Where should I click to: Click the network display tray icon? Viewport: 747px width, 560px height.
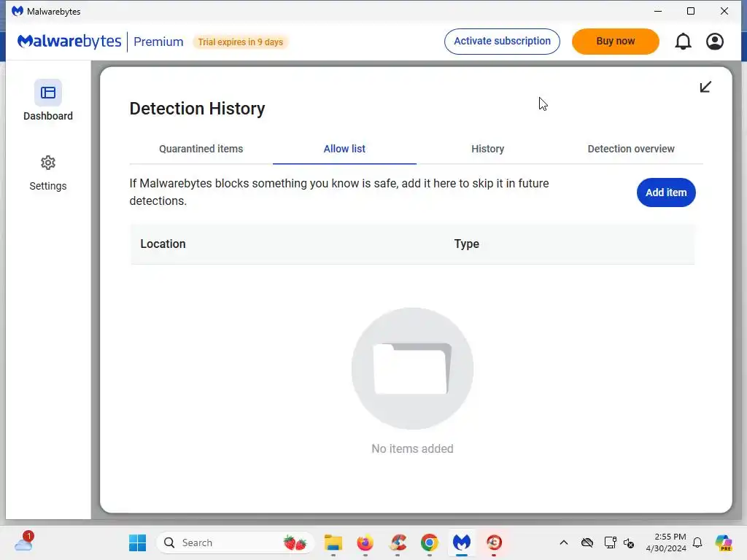(x=610, y=542)
